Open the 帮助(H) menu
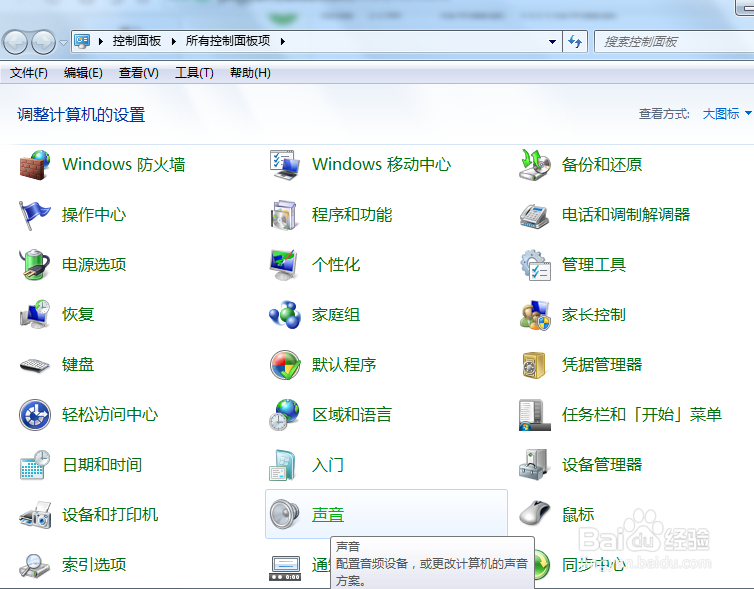Image resolution: width=754 pixels, height=589 pixels. (250, 73)
